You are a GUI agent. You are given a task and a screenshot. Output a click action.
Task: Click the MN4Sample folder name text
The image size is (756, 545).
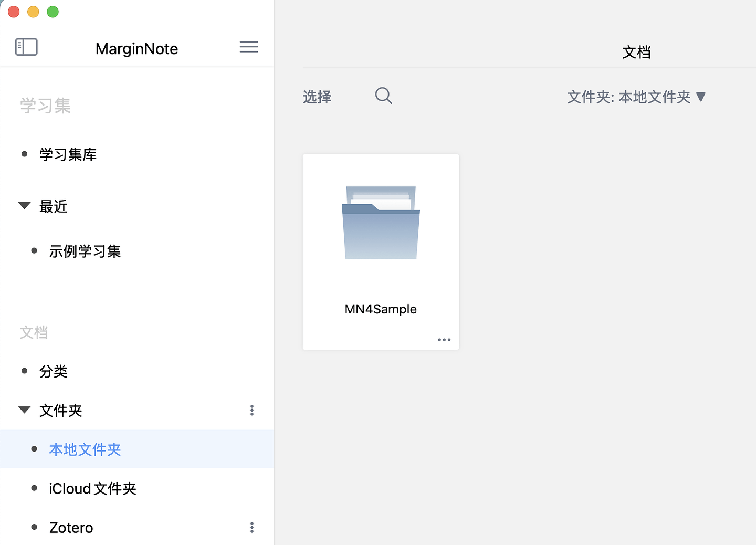(x=381, y=309)
